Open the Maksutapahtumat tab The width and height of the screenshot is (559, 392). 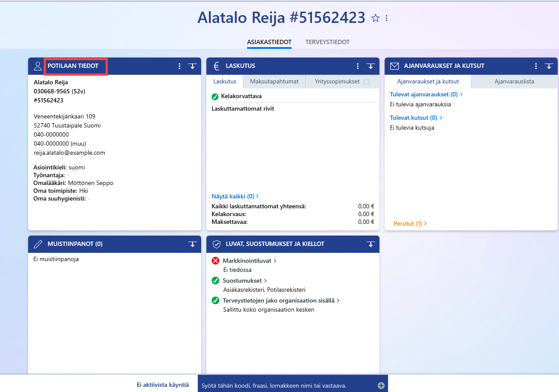(x=274, y=81)
